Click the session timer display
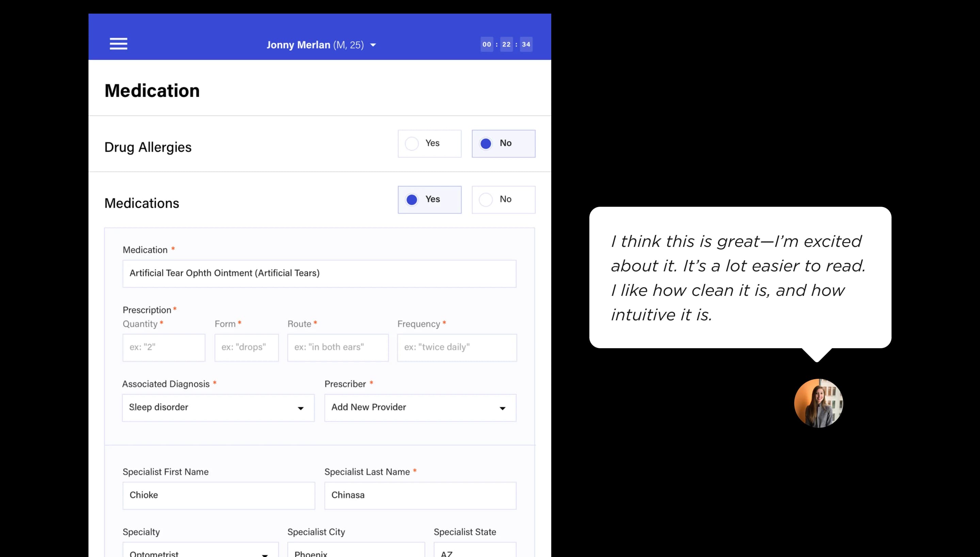The height and width of the screenshot is (557, 980). [x=506, y=44]
